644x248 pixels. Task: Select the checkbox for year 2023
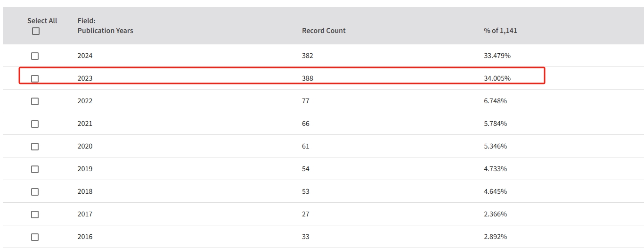pos(35,79)
